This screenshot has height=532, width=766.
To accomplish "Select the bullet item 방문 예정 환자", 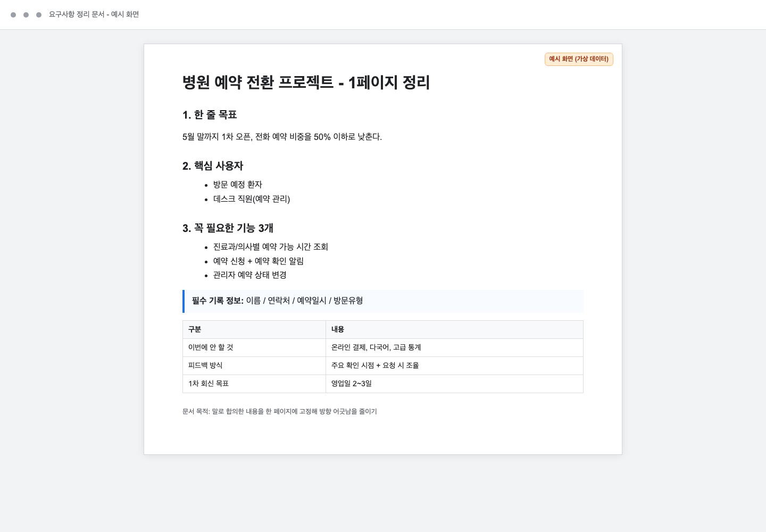I will (237, 185).
